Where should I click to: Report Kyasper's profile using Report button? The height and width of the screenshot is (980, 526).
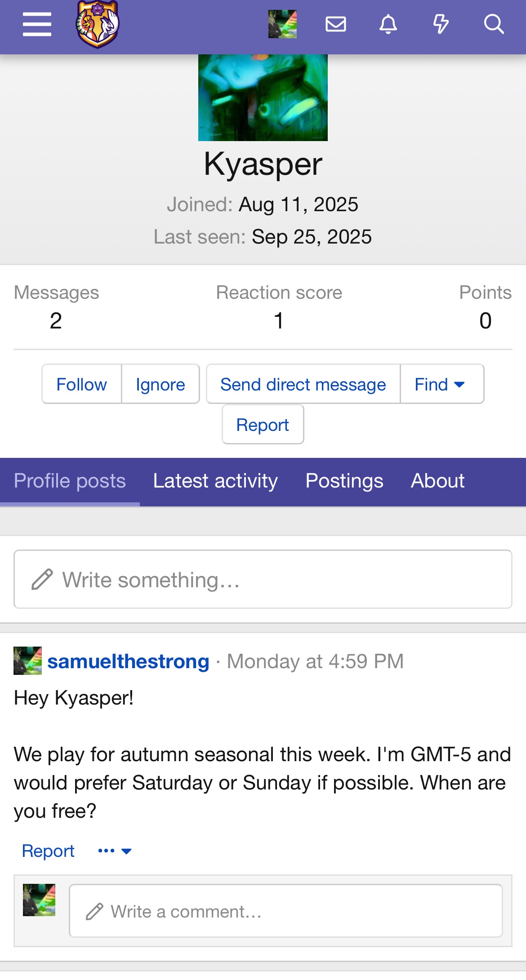point(263,425)
